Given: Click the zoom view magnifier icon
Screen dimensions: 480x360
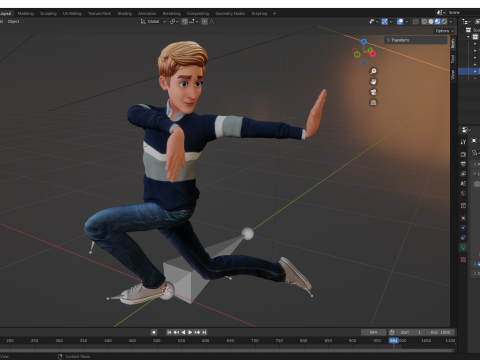Looking at the screenshot, I should point(373,71).
